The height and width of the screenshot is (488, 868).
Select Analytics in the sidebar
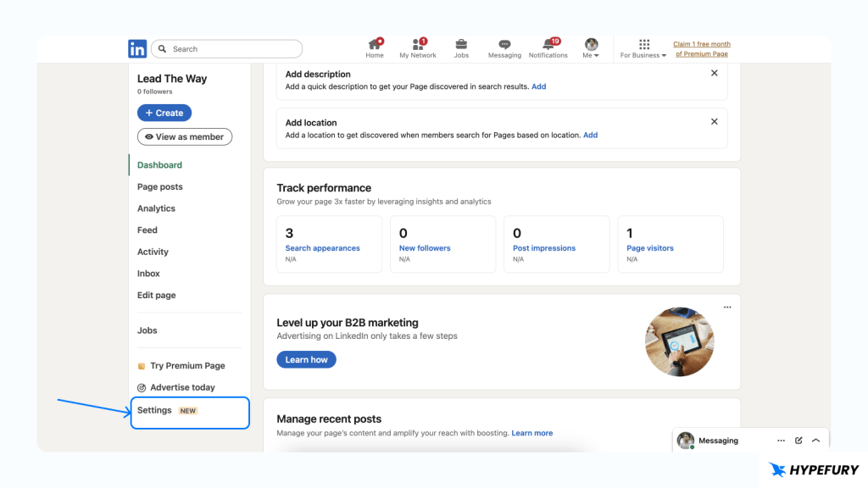tap(156, 208)
